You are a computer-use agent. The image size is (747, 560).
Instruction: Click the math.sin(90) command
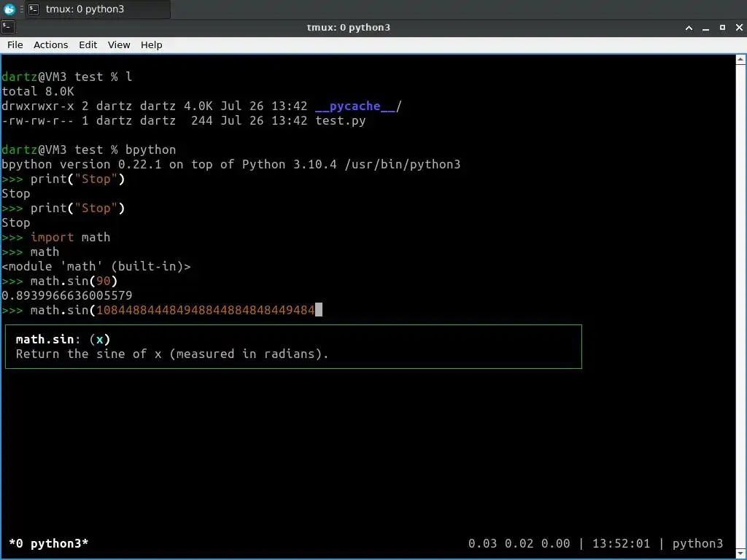coord(74,281)
